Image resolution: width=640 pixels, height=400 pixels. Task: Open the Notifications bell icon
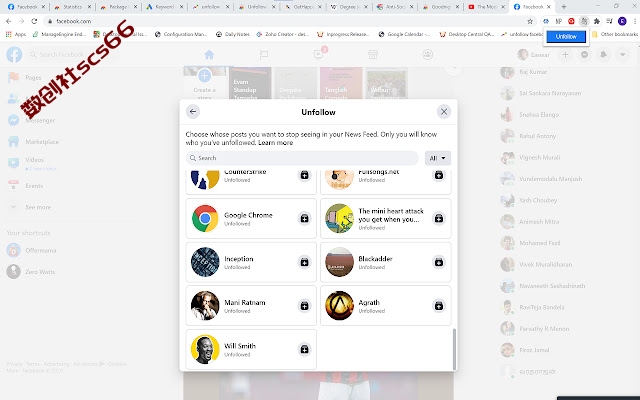603,54
